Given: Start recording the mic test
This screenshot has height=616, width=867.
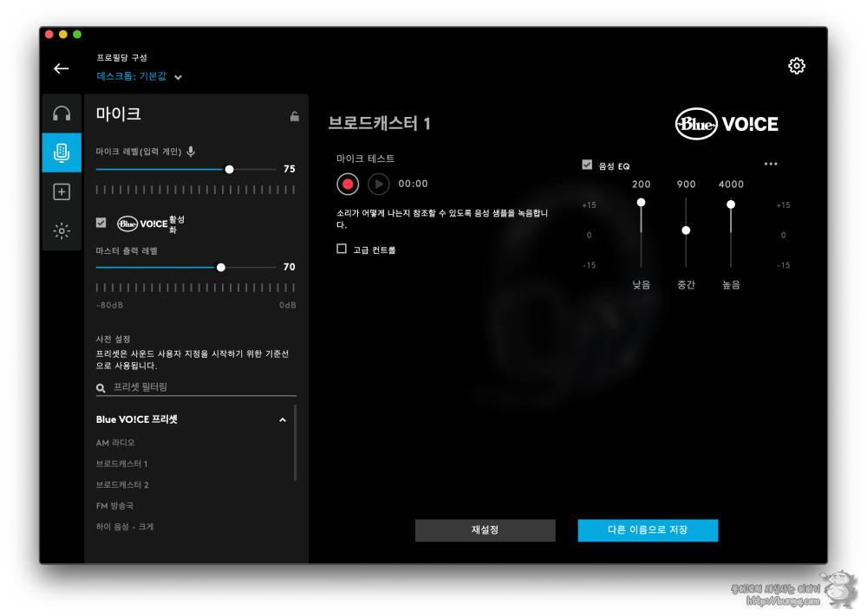Looking at the screenshot, I should coord(348,184).
